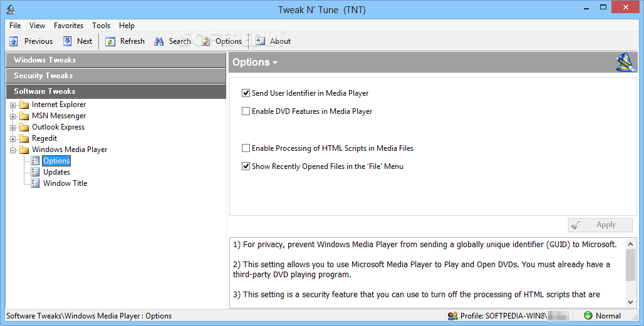Collapse the Windows Media Player tree node
Image resolution: width=644 pixels, height=326 pixels.
13,151
